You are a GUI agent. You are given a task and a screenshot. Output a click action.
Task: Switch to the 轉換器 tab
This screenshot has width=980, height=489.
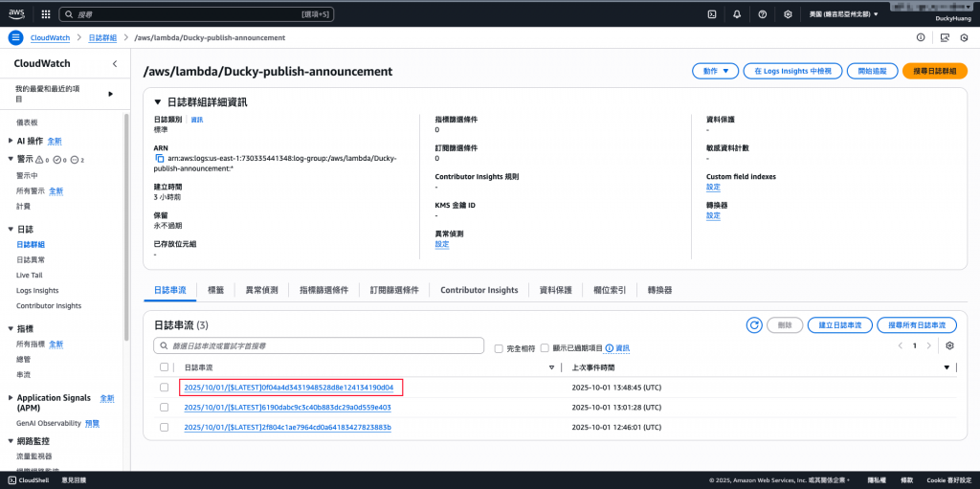click(660, 290)
